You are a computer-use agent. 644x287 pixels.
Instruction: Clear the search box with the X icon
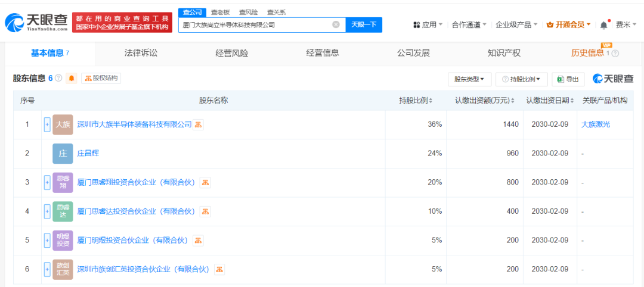[336, 24]
